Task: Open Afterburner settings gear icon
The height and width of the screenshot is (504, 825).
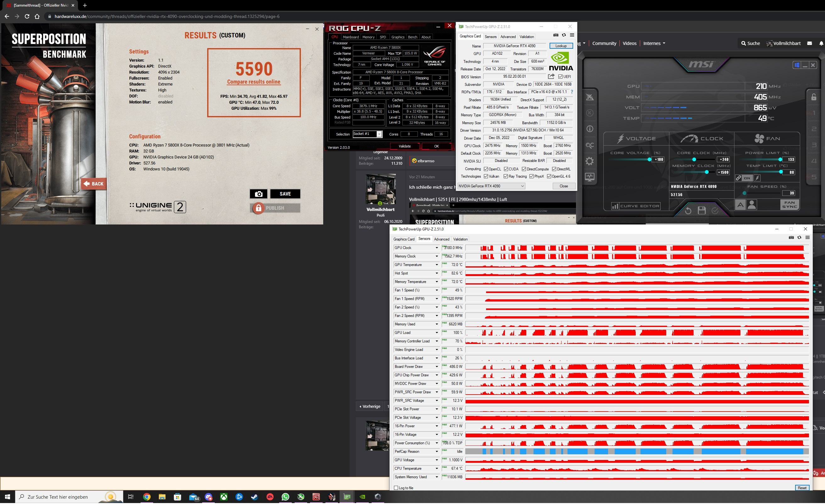Action: (x=590, y=161)
